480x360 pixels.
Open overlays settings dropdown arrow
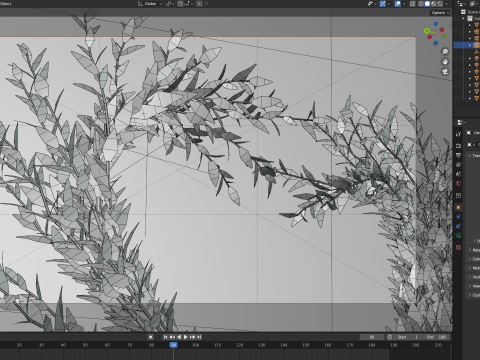(404, 4)
